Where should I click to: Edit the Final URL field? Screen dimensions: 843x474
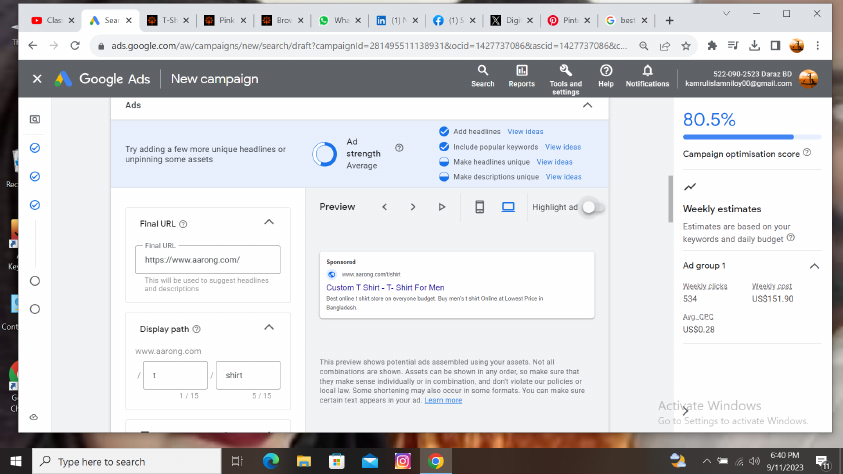[208, 260]
